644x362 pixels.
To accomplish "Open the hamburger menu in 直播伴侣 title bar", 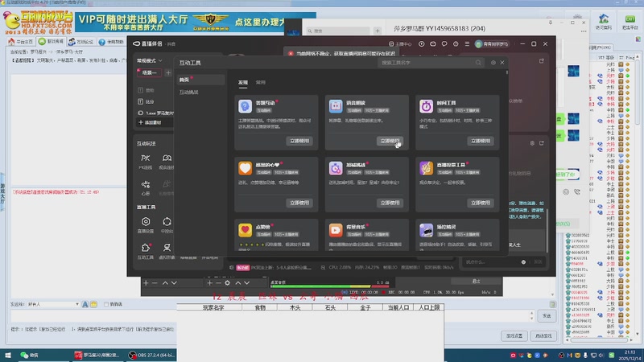I will click(x=467, y=44).
